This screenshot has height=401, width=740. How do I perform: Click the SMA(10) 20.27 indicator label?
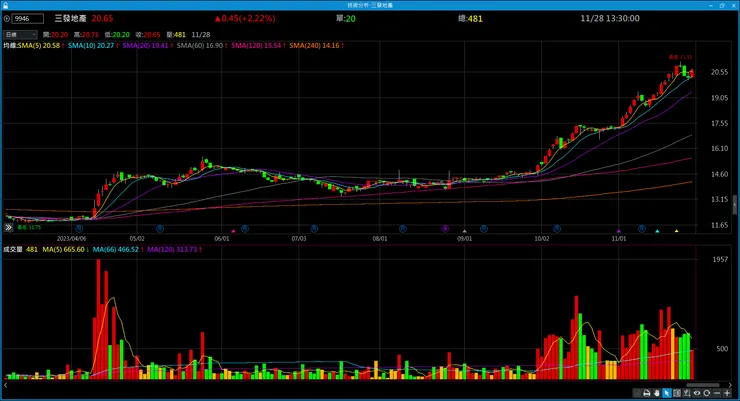pyautogui.click(x=93, y=46)
